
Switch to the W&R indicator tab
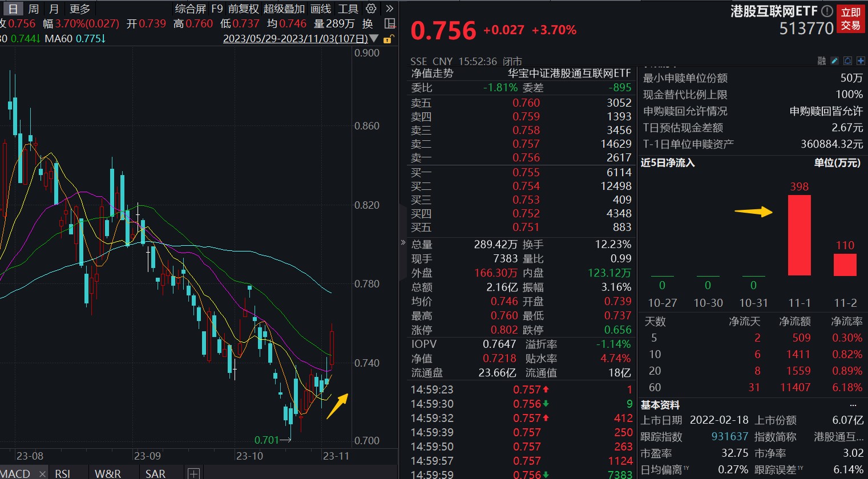(x=108, y=474)
